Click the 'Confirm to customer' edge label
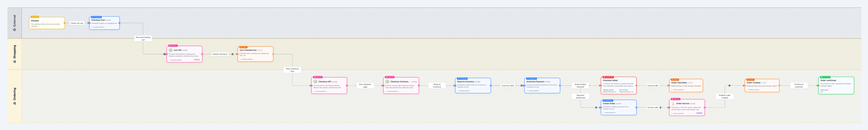The image size is (868, 130). coord(799,86)
